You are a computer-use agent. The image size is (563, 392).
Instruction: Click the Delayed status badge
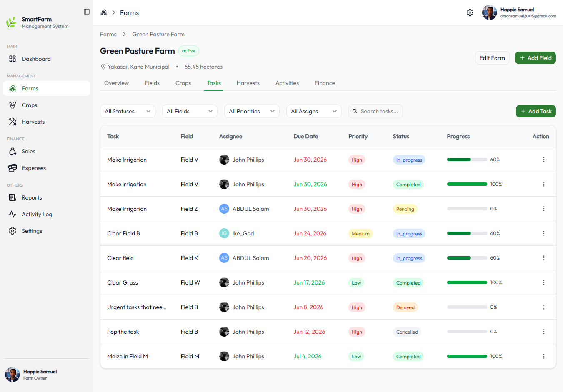pyautogui.click(x=405, y=307)
